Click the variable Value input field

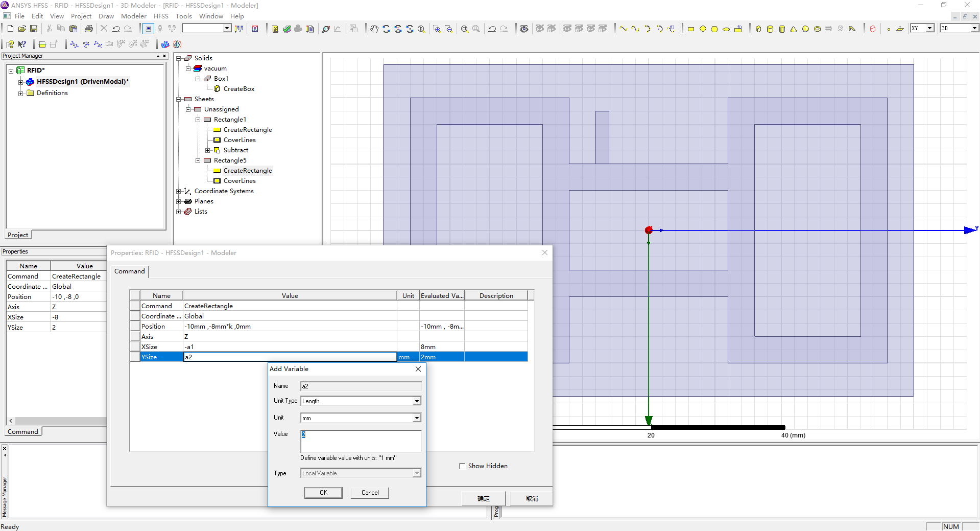click(361, 441)
